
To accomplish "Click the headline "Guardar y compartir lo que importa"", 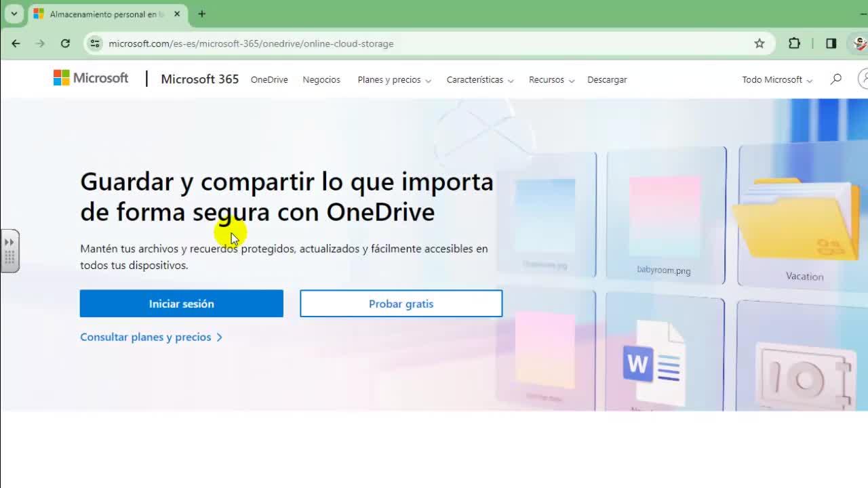I will point(287,182).
